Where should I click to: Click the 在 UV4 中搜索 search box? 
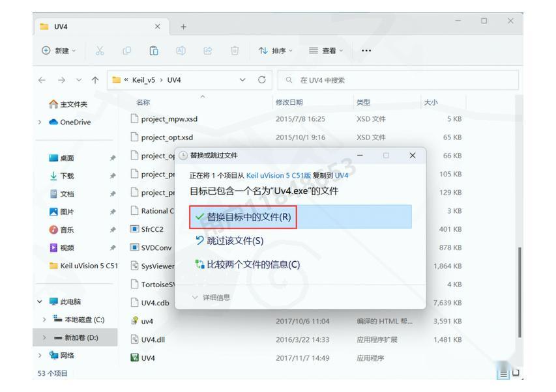pyautogui.click(x=398, y=80)
